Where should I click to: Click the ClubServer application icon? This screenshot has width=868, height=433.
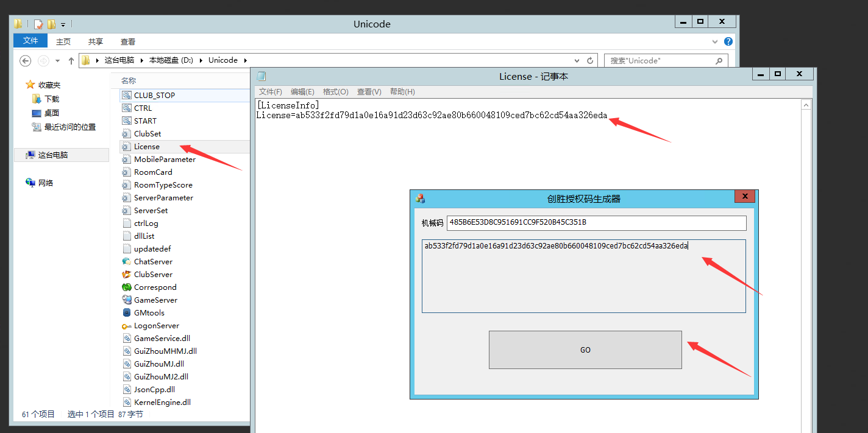click(x=127, y=274)
